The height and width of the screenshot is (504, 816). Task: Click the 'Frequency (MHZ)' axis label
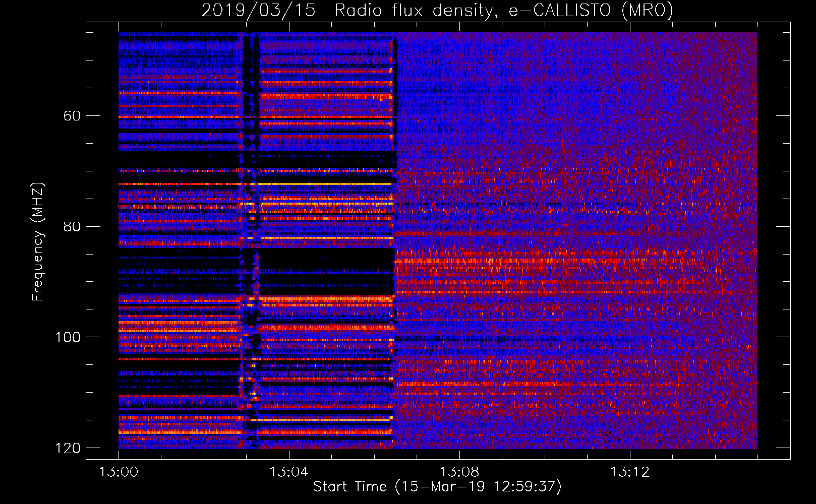click(x=38, y=241)
